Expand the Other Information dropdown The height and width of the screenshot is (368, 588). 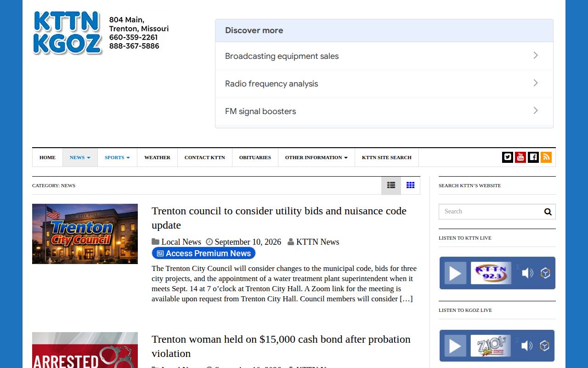[316, 157]
